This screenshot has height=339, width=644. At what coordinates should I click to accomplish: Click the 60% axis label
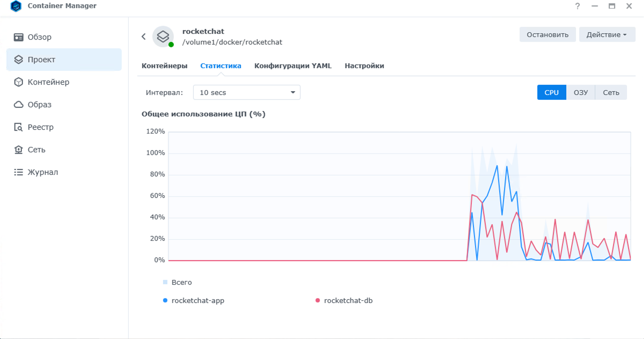(157, 196)
